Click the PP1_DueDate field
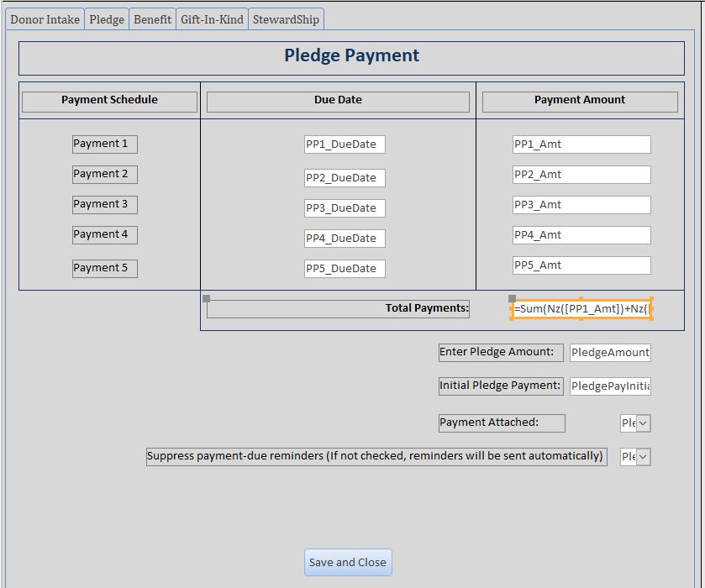 [x=345, y=144]
